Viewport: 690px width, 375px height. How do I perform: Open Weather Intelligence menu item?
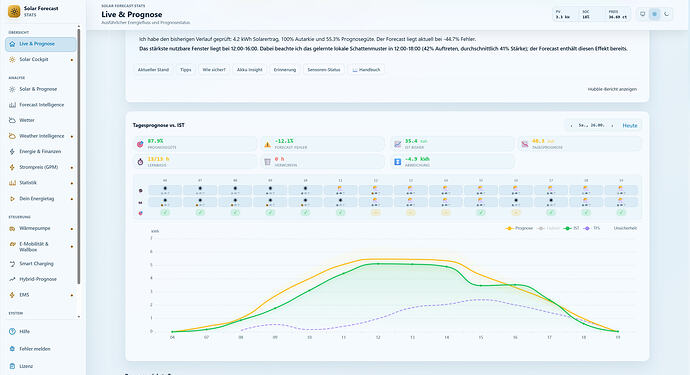tap(40, 136)
